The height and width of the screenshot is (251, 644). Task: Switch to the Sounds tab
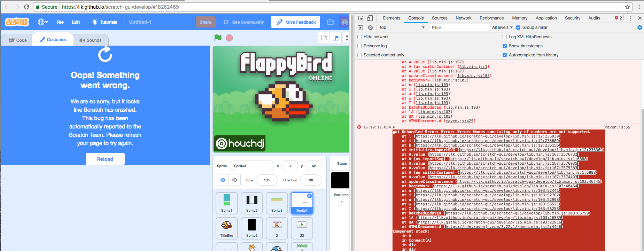coord(91,40)
